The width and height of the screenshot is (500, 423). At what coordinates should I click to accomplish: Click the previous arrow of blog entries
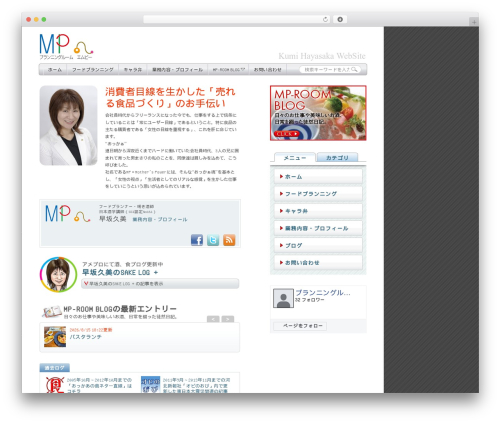click(213, 319)
